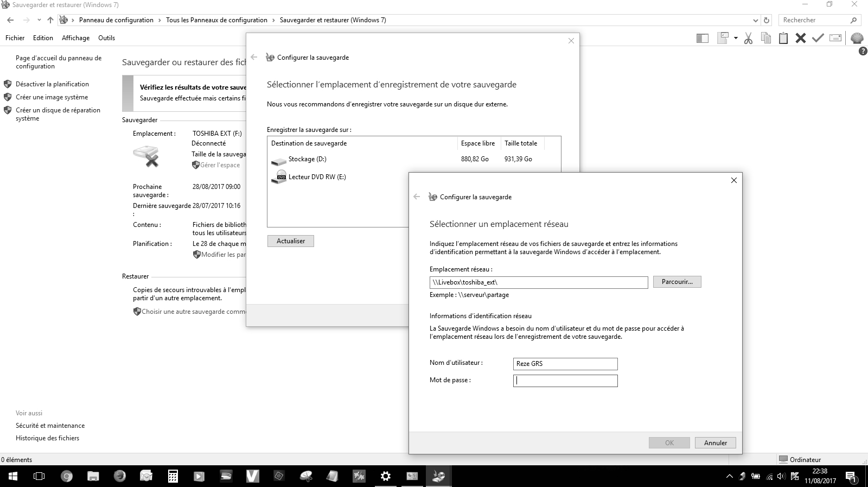Screen dimensions: 868x487
Task: Open Settings gear on the taskbar
Action: tap(386, 476)
